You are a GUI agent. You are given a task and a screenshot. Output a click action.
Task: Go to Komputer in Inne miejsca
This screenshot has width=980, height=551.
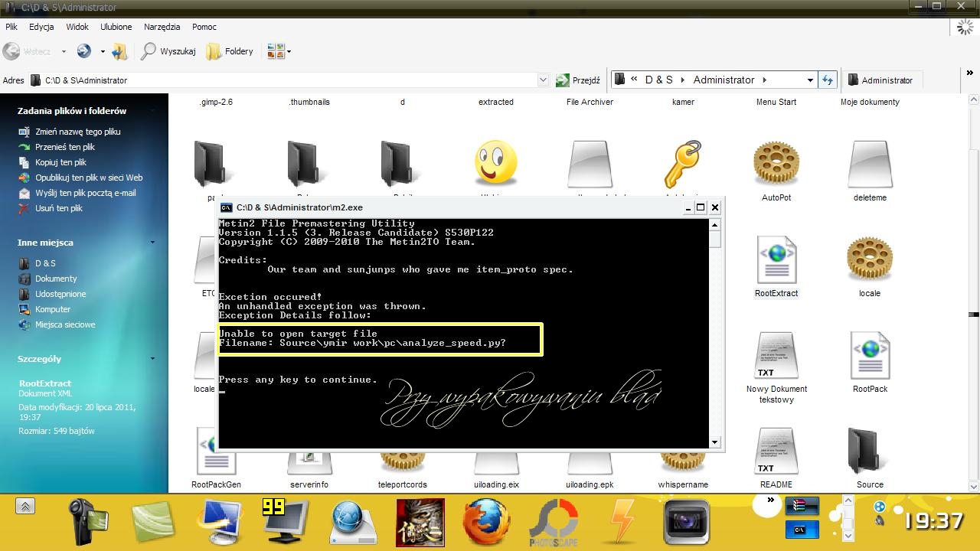pos(53,309)
